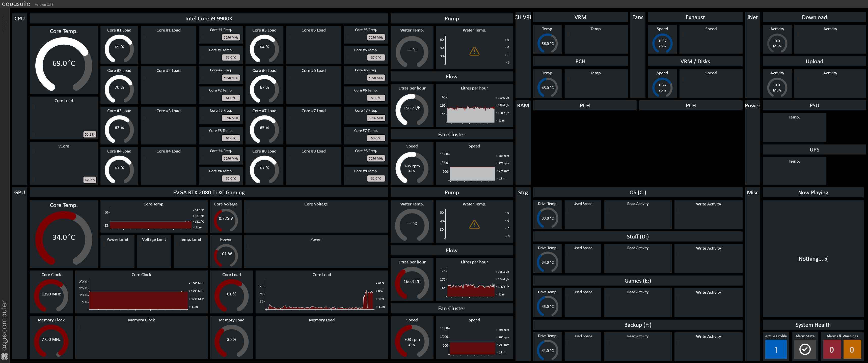
Task: Click the orange warnings counter tile
Action: (852, 349)
